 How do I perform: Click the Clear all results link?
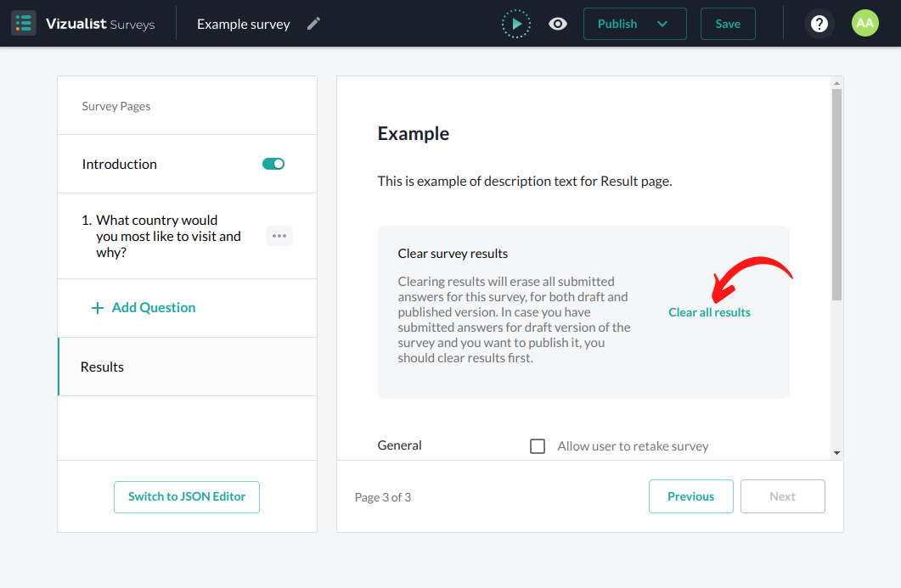(x=709, y=312)
